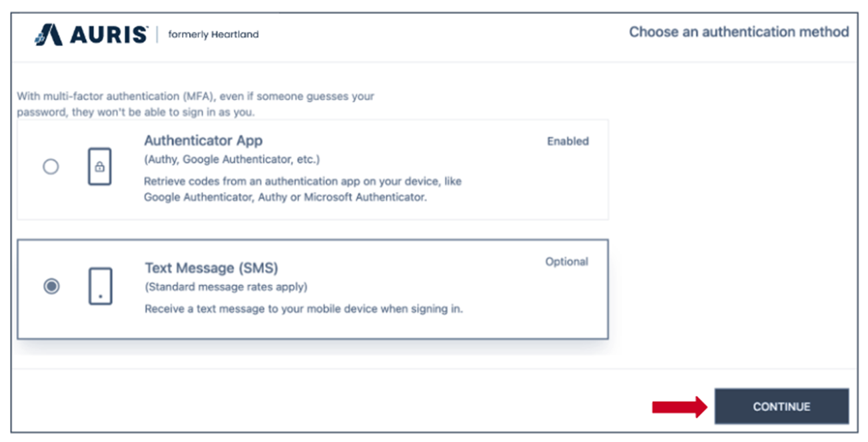Click the 'Enabled' status label
This screenshot has height=442, width=868.
[x=568, y=141]
